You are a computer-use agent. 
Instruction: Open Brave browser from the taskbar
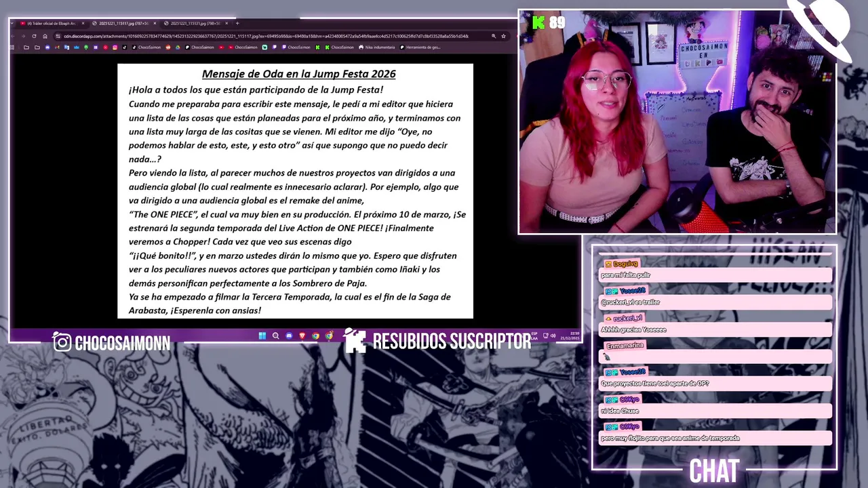pyautogui.click(x=302, y=335)
